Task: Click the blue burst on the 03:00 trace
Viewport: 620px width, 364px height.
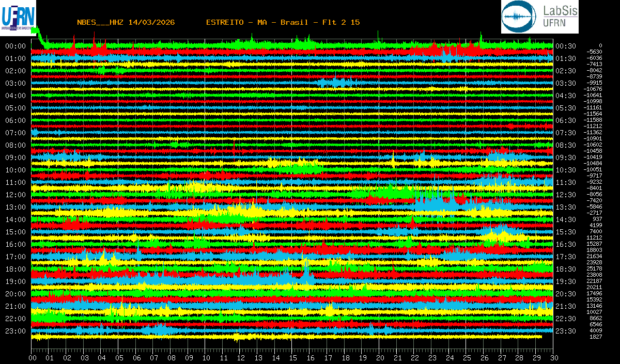Action: click(x=335, y=83)
